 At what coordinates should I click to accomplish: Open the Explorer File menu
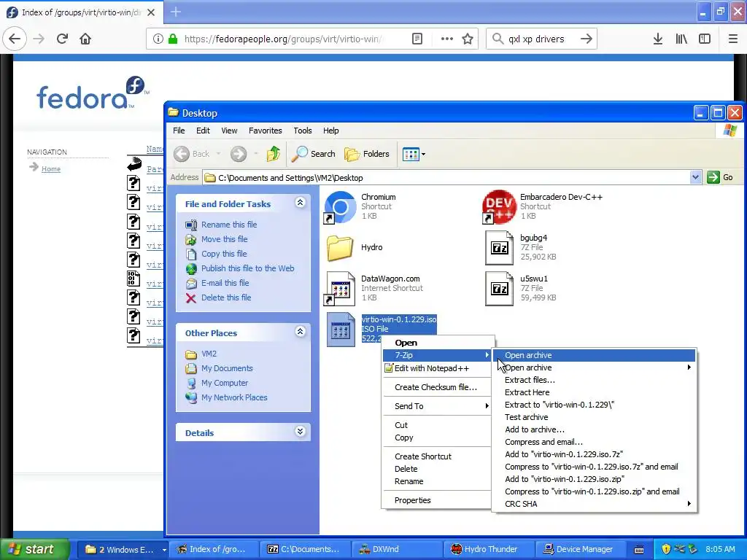tap(179, 131)
